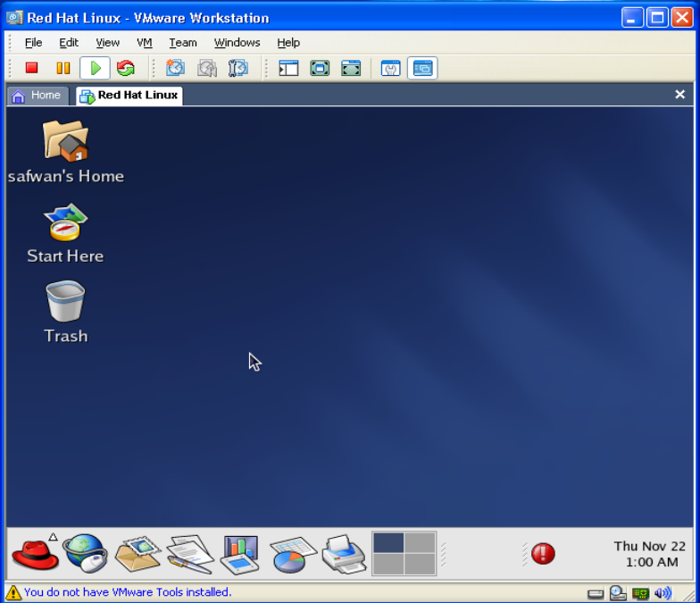This screenshot has height=603, width=700.
Task: Toggle the highlighted console view button
Action: [x=422, y=68]
